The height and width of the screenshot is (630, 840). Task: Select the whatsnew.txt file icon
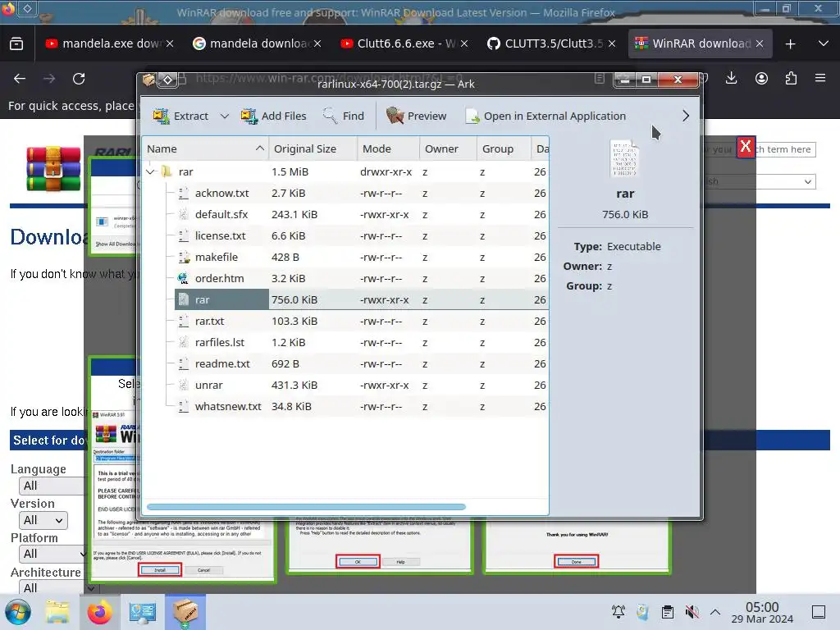[183, 407]
